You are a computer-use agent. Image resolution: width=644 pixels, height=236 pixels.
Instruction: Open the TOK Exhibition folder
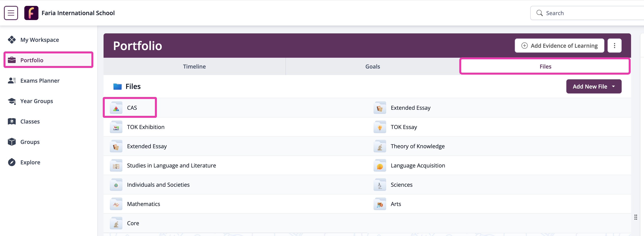point(146,127)
